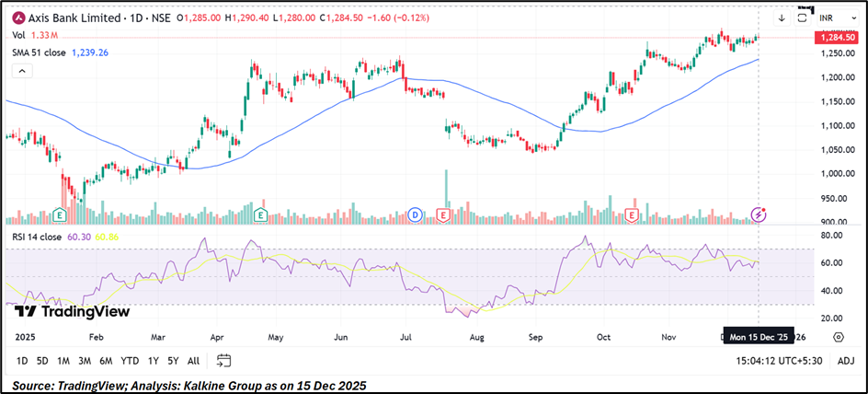Click the red earnings 'E' marker near October
868x394 pixels.
[632, 214]
